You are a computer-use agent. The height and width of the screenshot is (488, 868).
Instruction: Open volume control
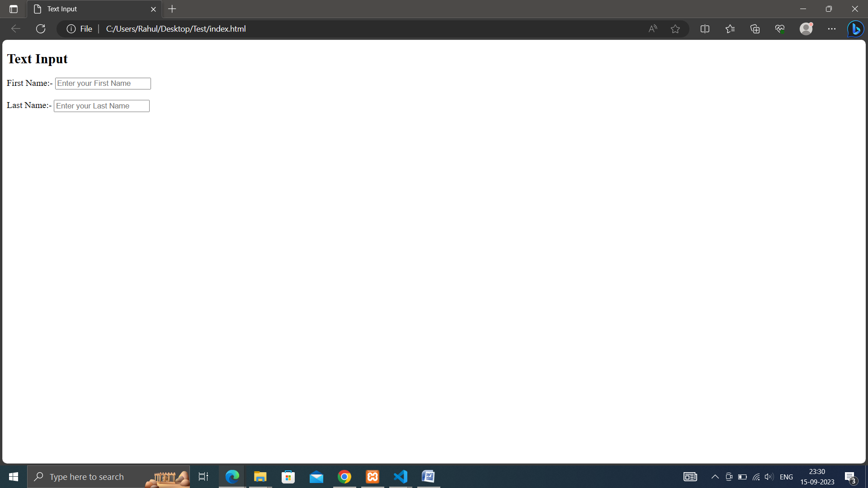pyautogui.click(x=769, y=477)
